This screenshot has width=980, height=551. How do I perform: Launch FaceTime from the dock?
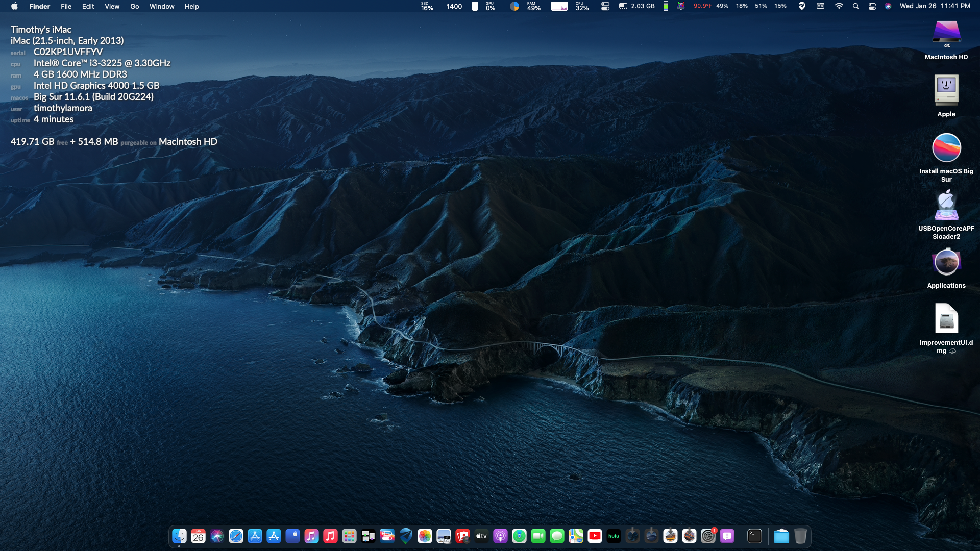pyautogui.click(x=538, y=536)
